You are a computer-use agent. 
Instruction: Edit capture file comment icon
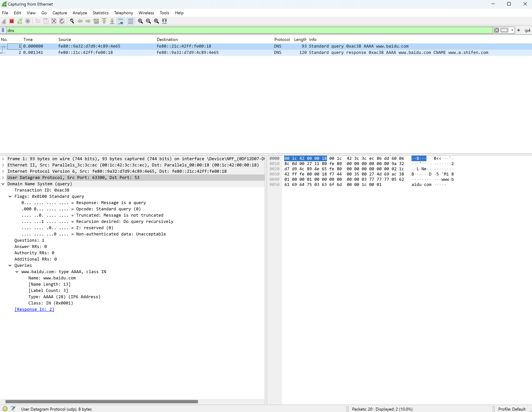click(x=13, y=409)
